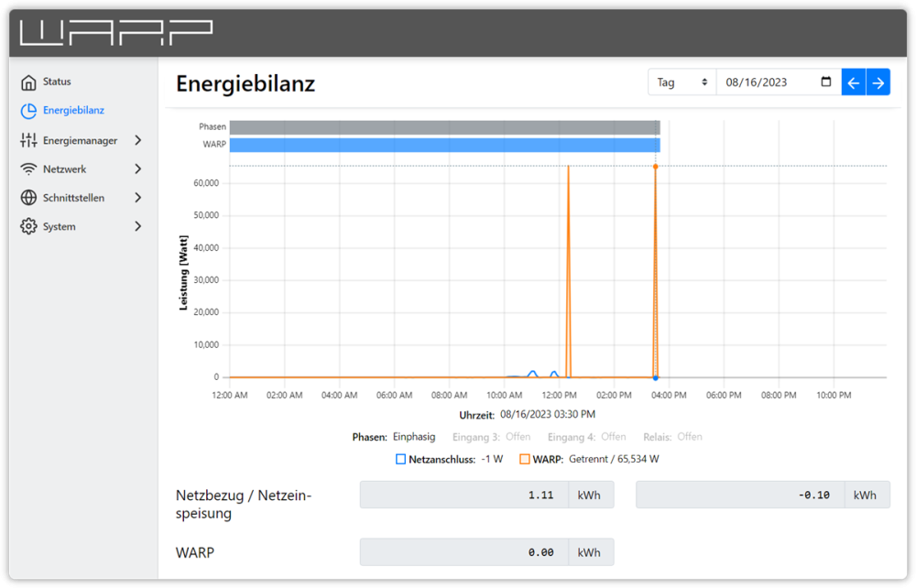Click the blue WARP status bar above chart
The height and width of the screenshot is (588, 916).
(x=444, y=145)
